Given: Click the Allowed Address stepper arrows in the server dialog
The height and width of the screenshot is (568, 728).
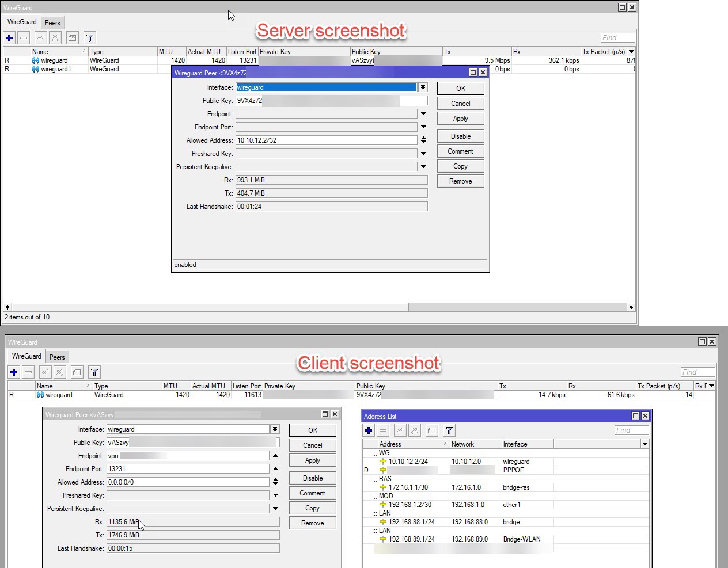Looking at the screenshot, I should (x=423, y=140).
